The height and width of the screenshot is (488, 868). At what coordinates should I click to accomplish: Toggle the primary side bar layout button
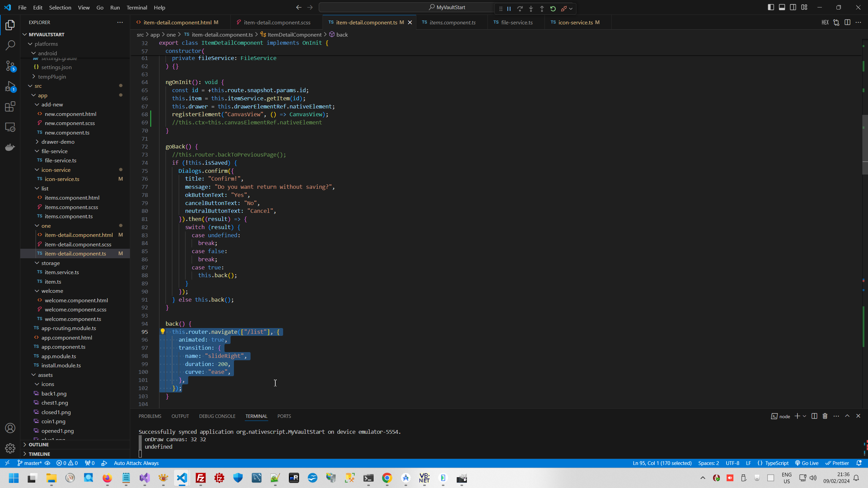(771, 7)
